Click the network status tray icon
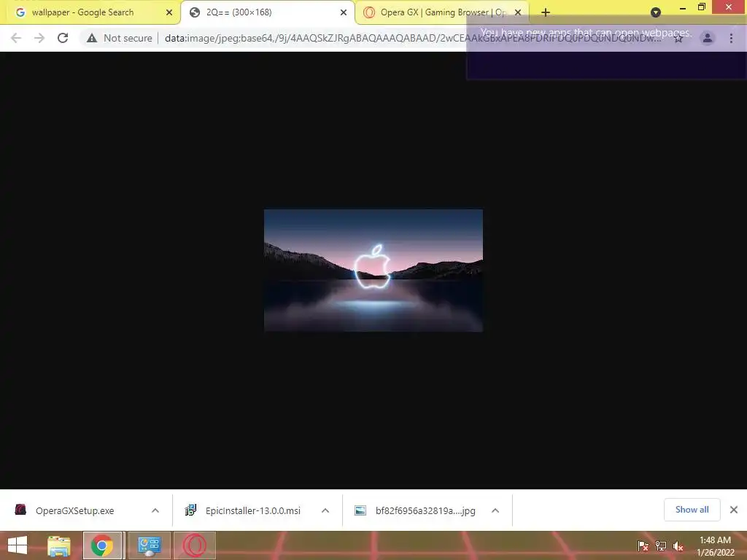This screenshot has width=747, height=560. point(661,546)
